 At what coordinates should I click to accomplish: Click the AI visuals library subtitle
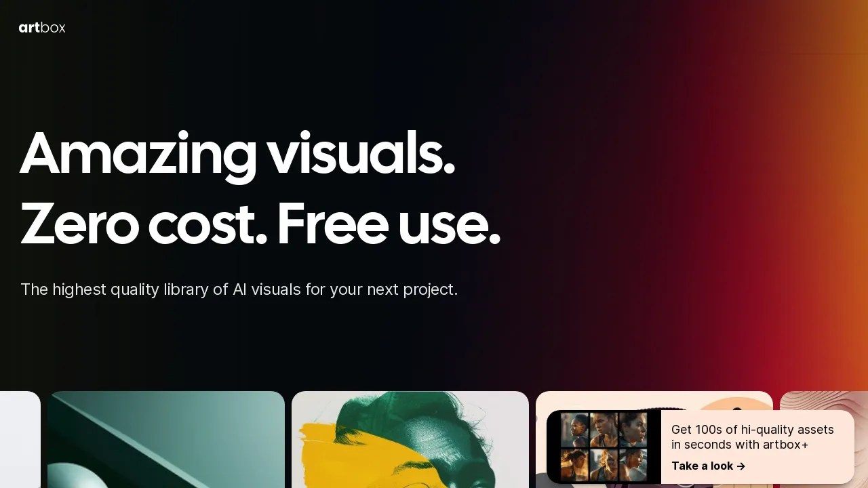(x=239, y=289)
